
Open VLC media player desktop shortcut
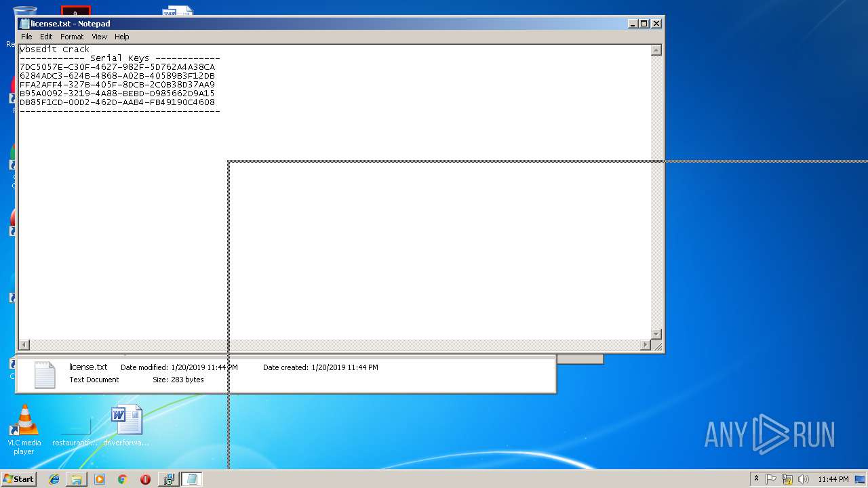coord(24,430)
